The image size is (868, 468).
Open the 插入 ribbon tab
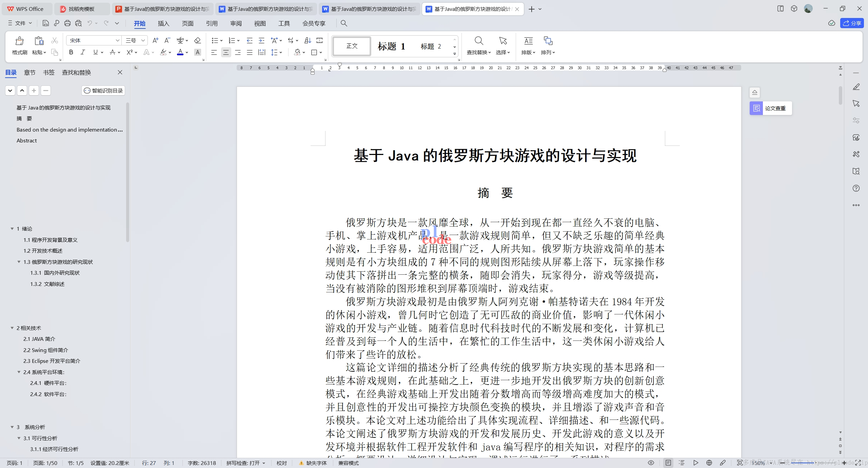tap(163, 23)
